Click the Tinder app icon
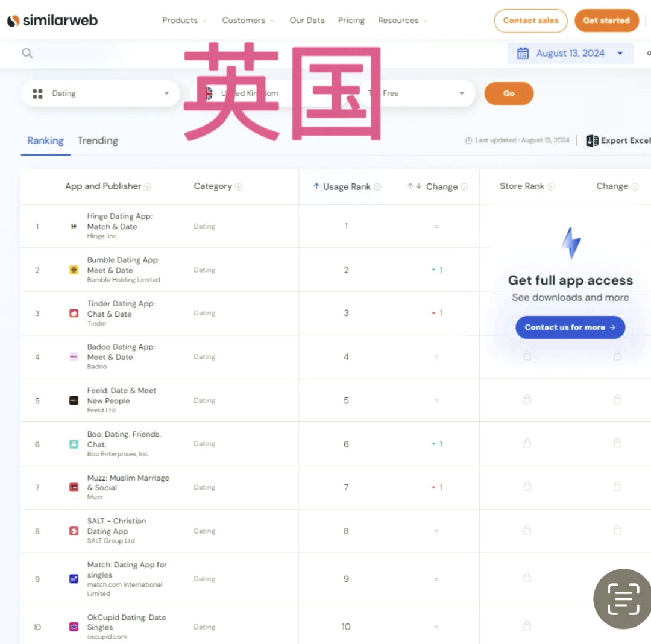 tap(74, 313)
